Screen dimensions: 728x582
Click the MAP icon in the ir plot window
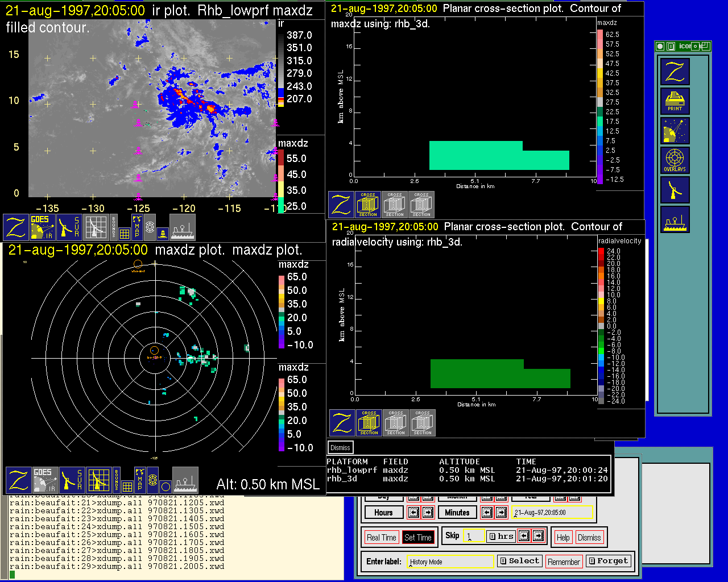point(137,227)
